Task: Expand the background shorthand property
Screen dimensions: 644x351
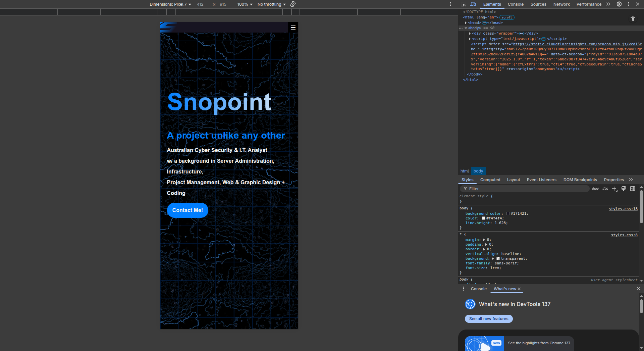Action: (x=493, y=259)
